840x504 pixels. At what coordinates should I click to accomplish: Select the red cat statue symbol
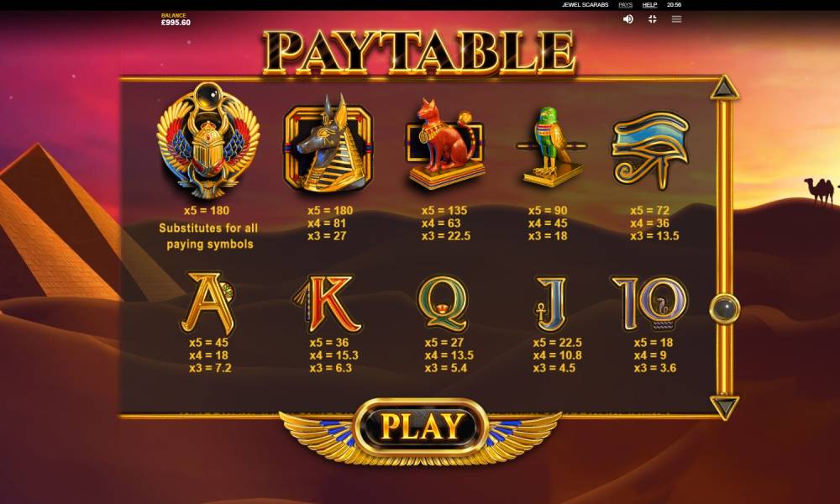[444, 144]
